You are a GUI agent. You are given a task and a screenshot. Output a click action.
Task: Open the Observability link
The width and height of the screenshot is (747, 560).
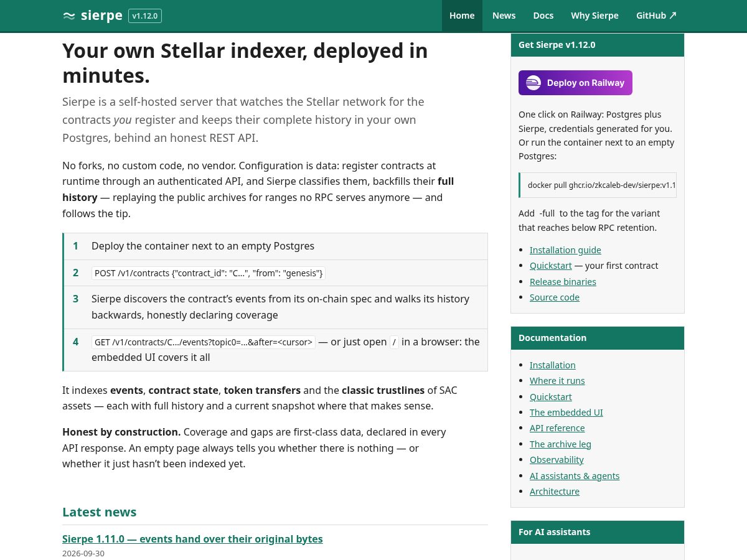coord(557,460)
